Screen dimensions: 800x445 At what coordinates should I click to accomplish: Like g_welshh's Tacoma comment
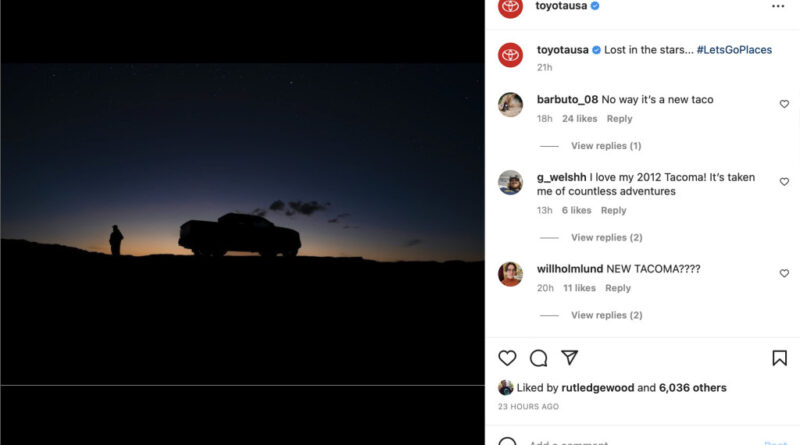pos(784,181)
